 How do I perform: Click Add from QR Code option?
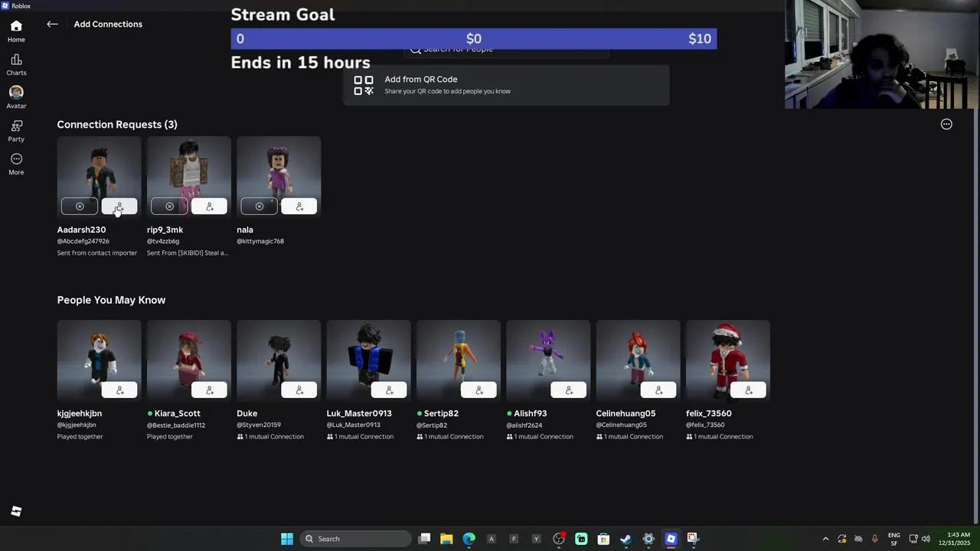coord(506,85)
